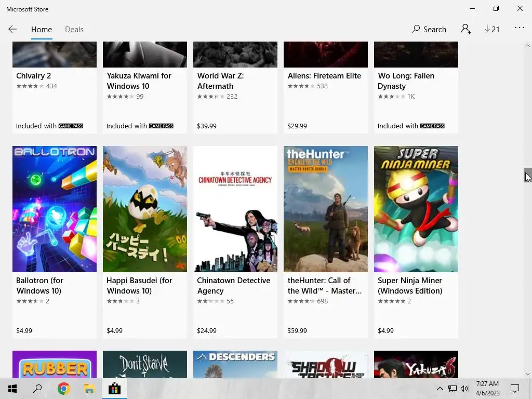Switch to the Deals tab
This screenshot has height=399, width=532.
74,30
